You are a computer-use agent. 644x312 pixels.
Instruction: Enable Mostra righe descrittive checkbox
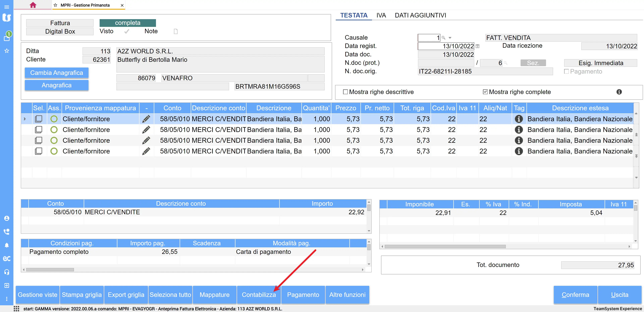point(345,92)
